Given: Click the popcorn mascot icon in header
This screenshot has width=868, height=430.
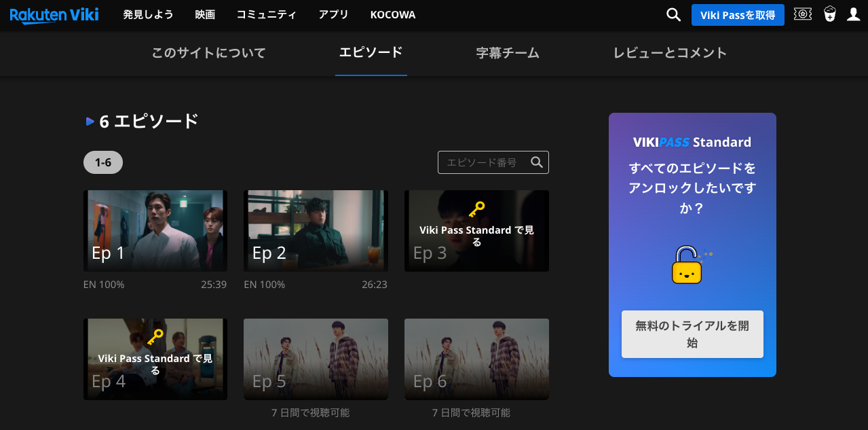Looking at the screenshot, I should point(829,14).
